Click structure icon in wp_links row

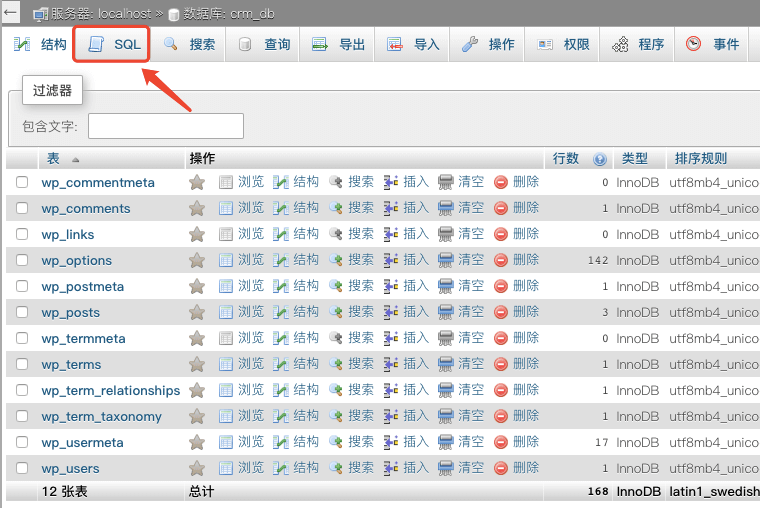pyautogui.click(x=281, y=234)
